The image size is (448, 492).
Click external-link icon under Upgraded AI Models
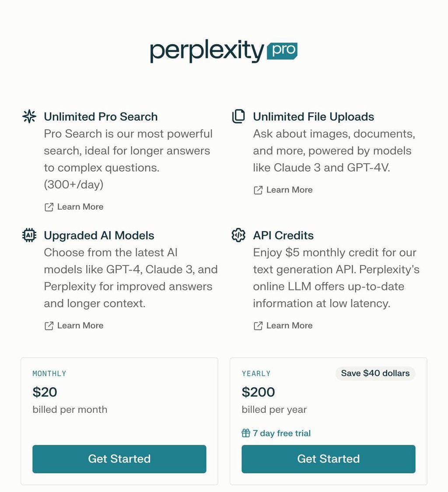coord(49,326)
